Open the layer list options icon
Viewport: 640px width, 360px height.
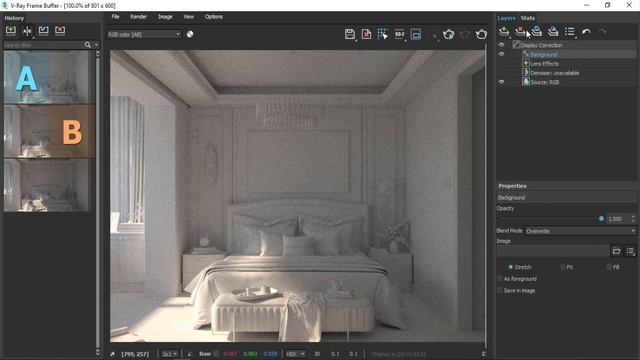tap(570, 31)
